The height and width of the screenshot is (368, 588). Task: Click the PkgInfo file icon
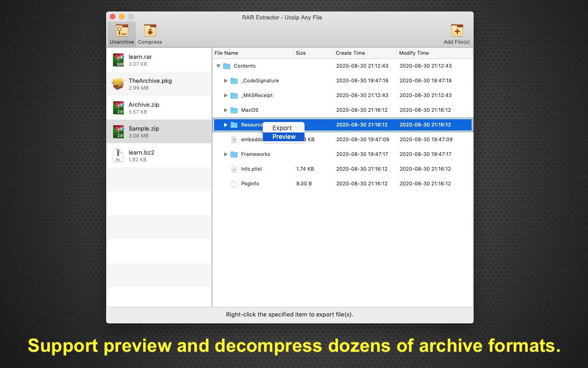point(234,184)
